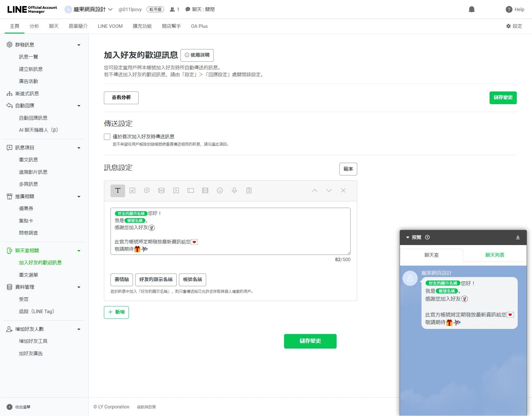
Task: Collapse 資料管理 section
Action: (79, 287)
